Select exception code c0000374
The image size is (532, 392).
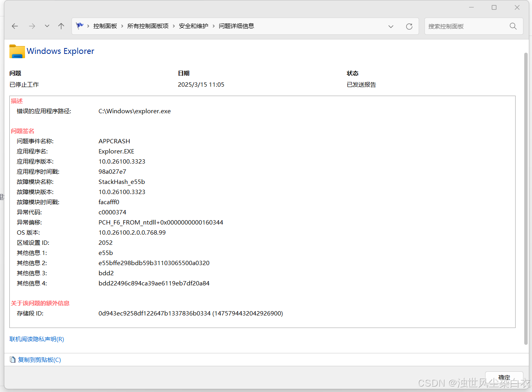112,212
